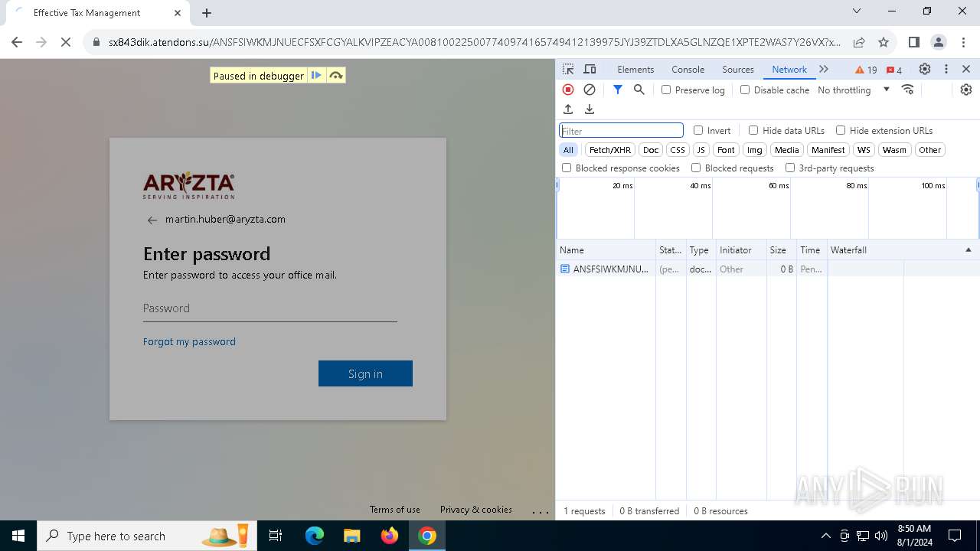Show the 19 warnings indicator
This screenshot has height=551, width=980.
pos(867,70)
